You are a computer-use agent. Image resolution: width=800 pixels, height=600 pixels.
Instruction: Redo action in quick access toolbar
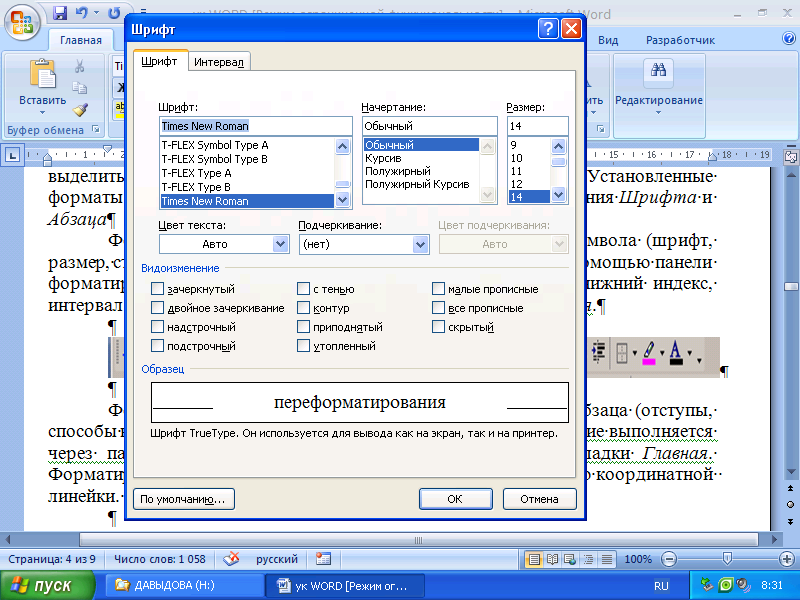(114, 13)
